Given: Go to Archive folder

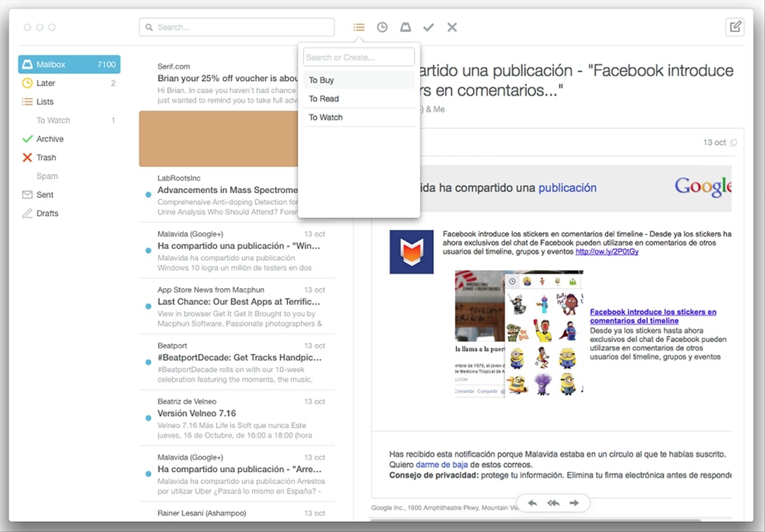Looking at the screenshot, I should coord(69,139).
